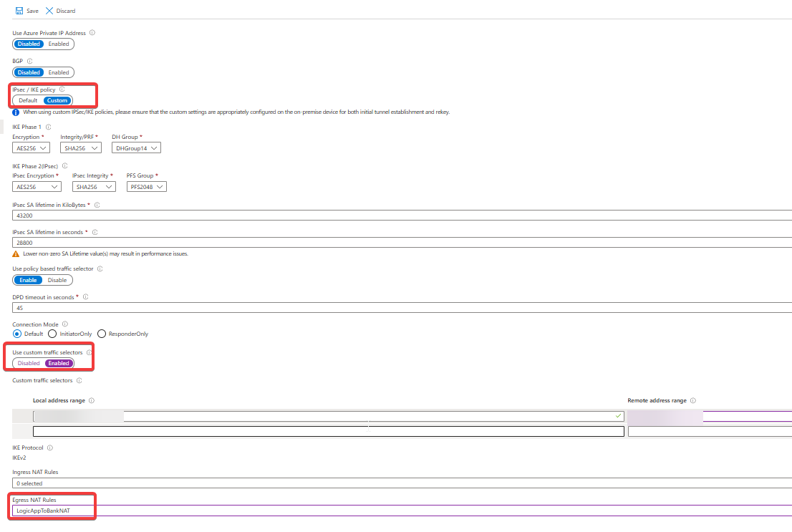Open Integrity/PRF SHA256 dropdown
This screenshot has width=792, height=532.
81,148
